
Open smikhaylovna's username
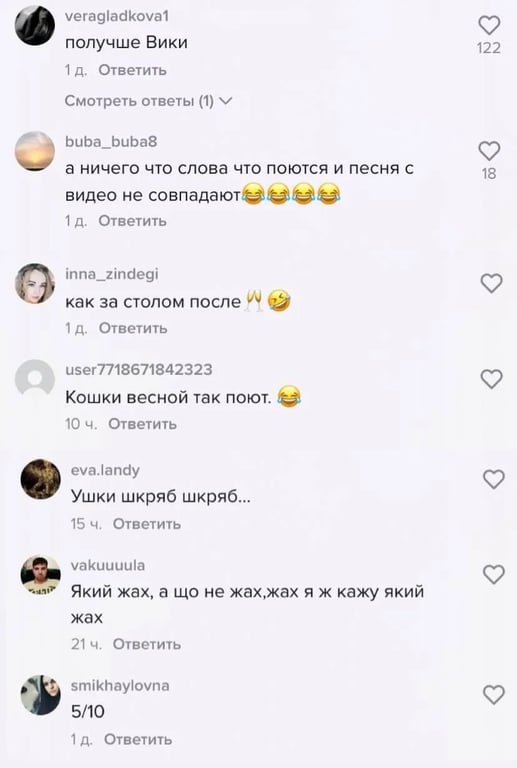click(120, 685)
